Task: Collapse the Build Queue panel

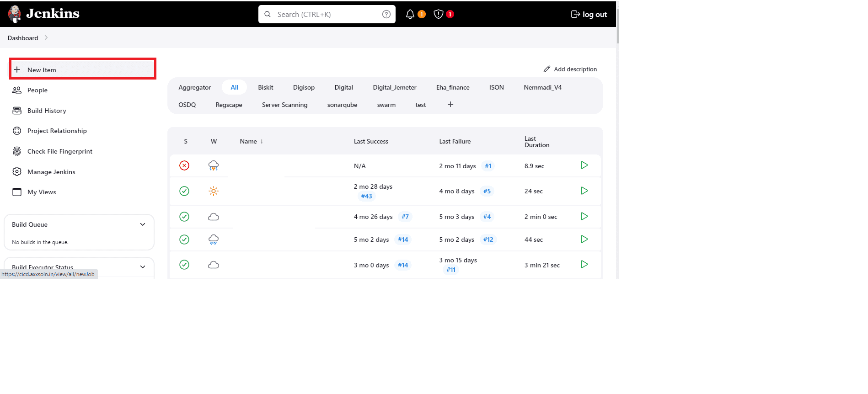Action: [x=143, y=224]
